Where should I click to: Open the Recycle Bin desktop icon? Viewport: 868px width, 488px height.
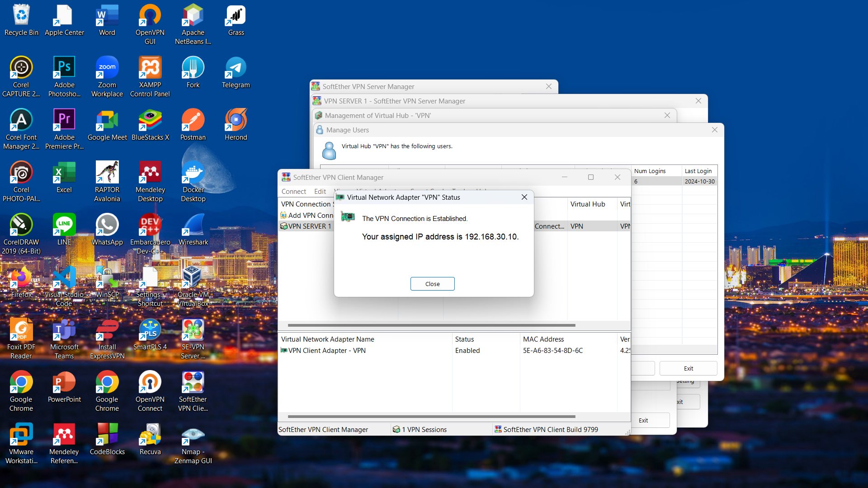pos(21,20)
